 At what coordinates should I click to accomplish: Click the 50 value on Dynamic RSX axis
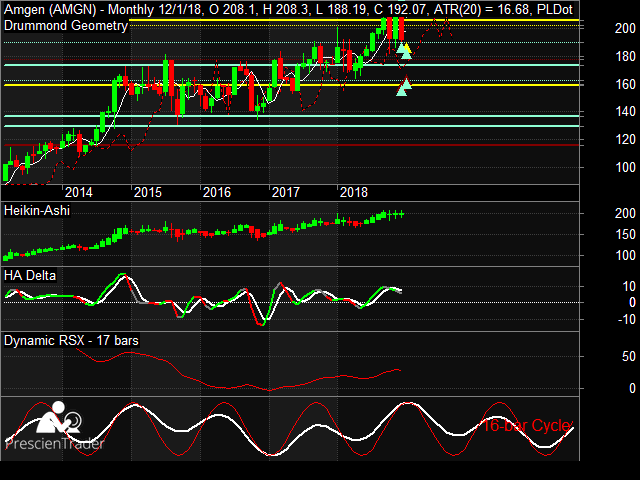tap(629, 356)
